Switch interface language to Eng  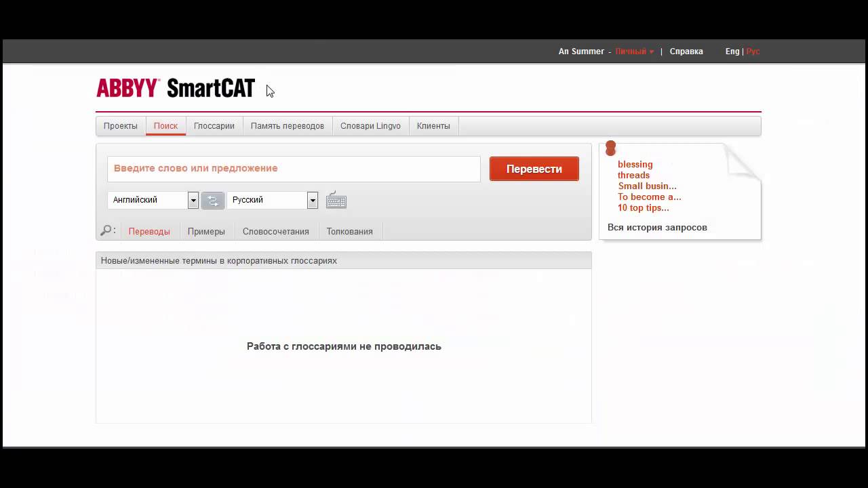coord(732,52)
